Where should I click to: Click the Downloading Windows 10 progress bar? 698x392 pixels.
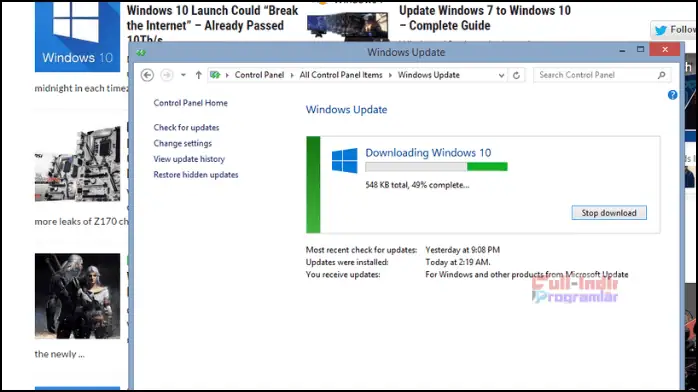tap(436, 167)
